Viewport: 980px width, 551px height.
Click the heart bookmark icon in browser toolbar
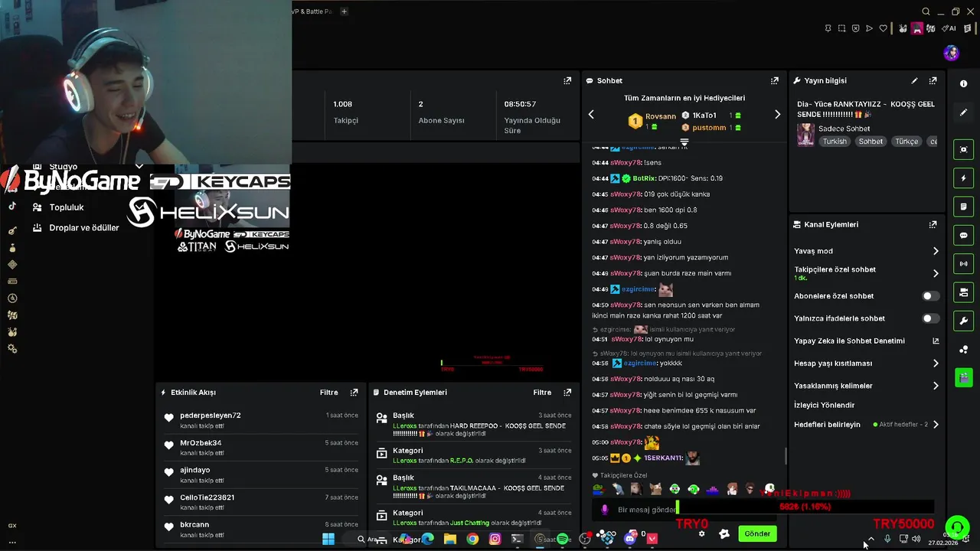pos(883,28)
